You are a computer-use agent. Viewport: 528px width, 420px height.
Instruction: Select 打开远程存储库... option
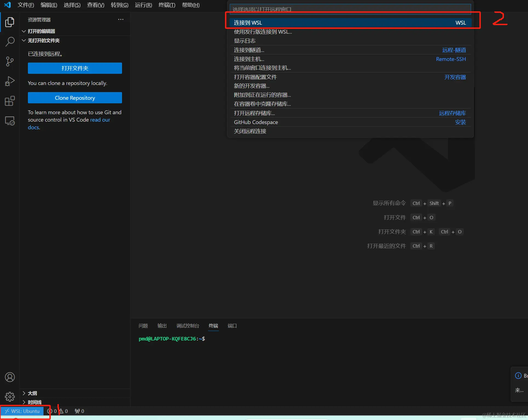pos(350,113)
